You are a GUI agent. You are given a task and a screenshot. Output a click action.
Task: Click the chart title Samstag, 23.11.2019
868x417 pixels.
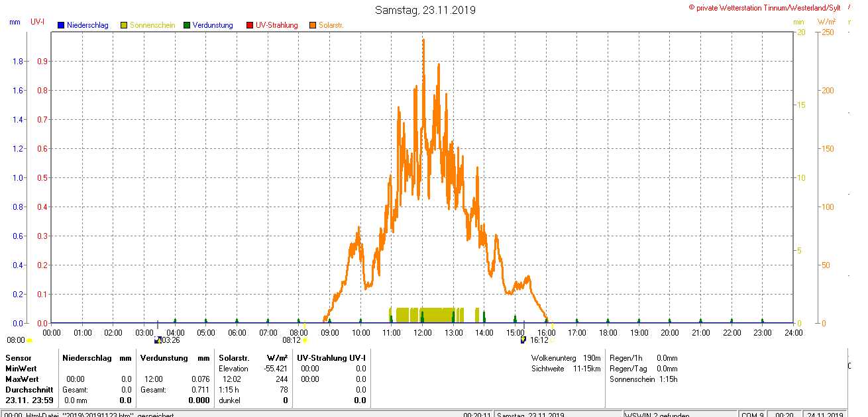click(425, 10)
